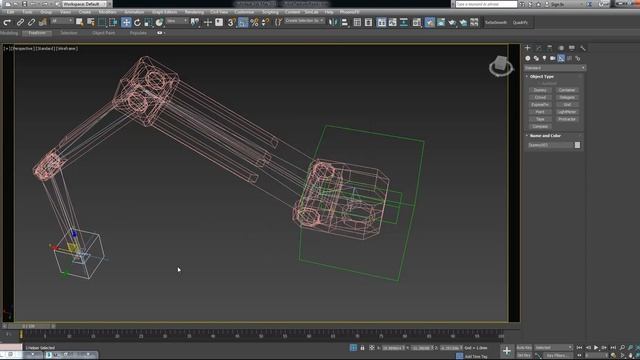
Task: Toggle Auto Key animation mode
Action: coord(524,348)
